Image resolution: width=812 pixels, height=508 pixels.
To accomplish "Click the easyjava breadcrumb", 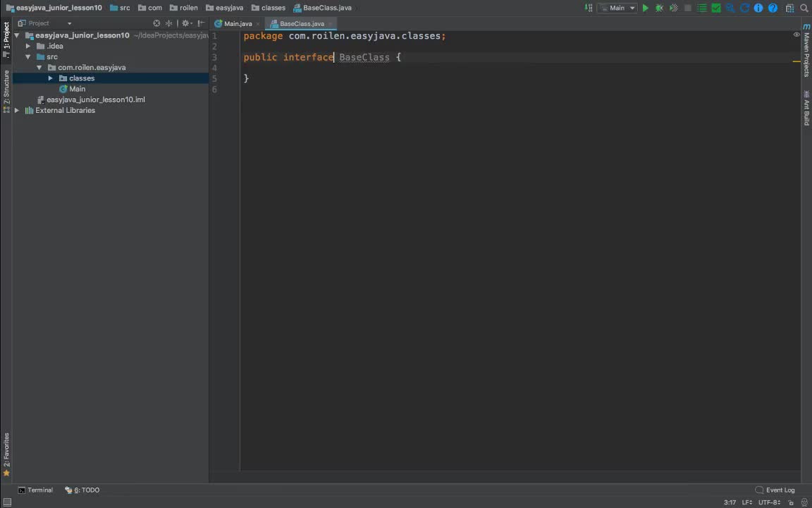I will [x=225, y=8].
